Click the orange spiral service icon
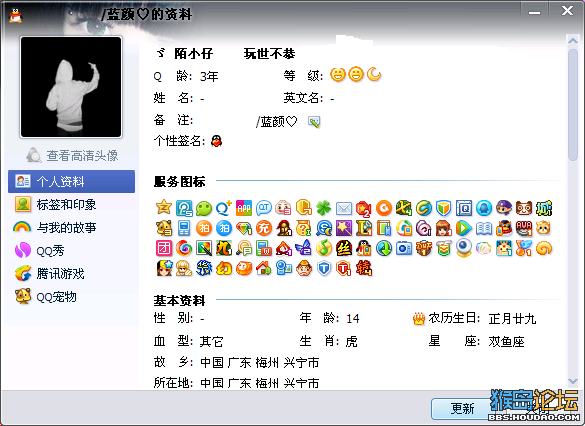Image resolution: width=585 pixels, height=426 pixels. pos(544,248)
